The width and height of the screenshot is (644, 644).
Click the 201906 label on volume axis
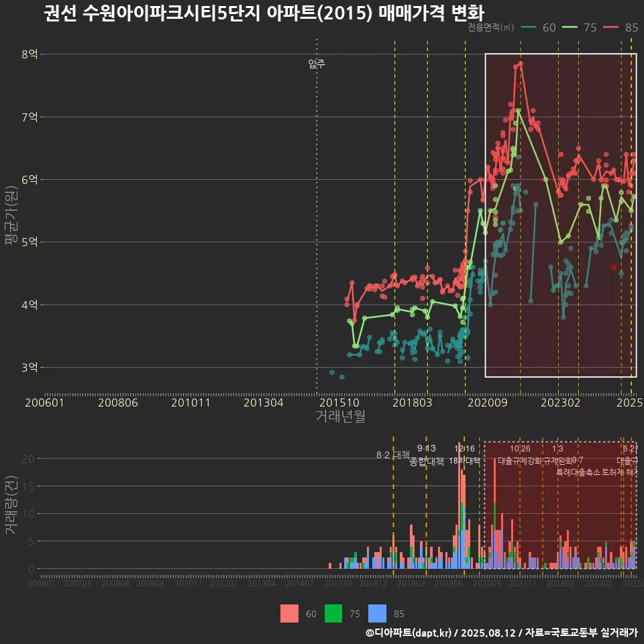449,584
